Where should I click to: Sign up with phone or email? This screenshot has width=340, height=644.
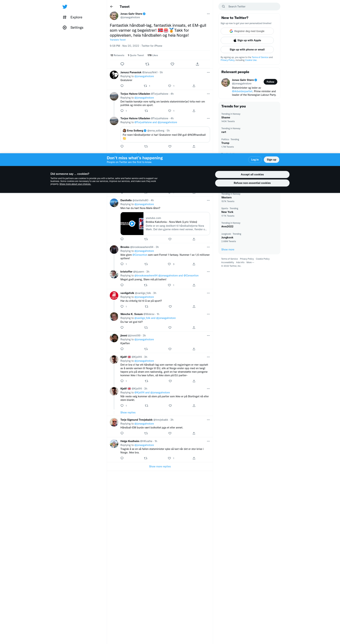[247, 50]
